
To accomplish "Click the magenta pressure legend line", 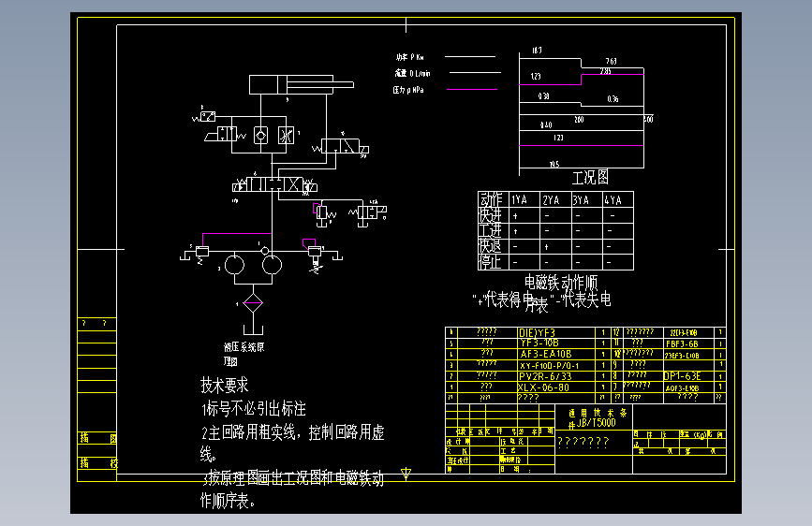I will [472, 90].
